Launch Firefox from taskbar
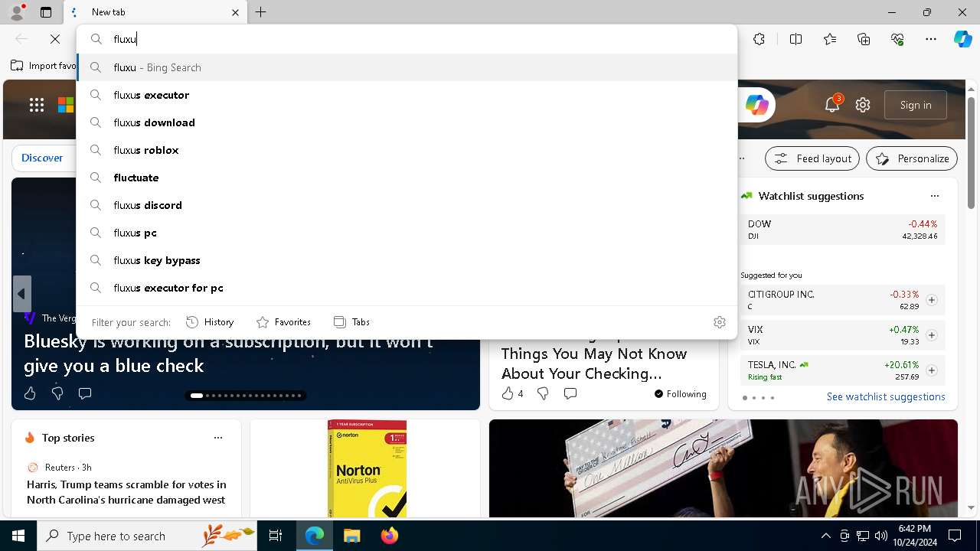The image size is (980, 551). coord(390,536)
